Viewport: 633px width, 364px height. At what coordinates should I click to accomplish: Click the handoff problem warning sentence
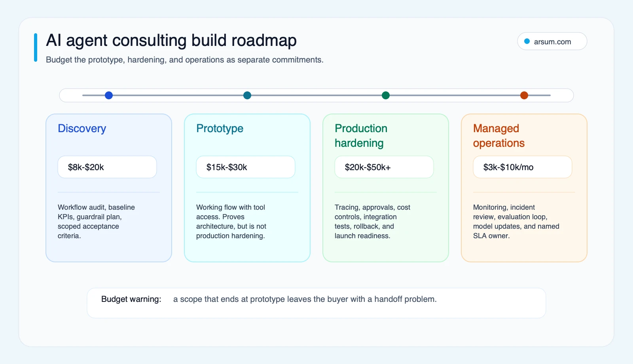click(305, 299)
